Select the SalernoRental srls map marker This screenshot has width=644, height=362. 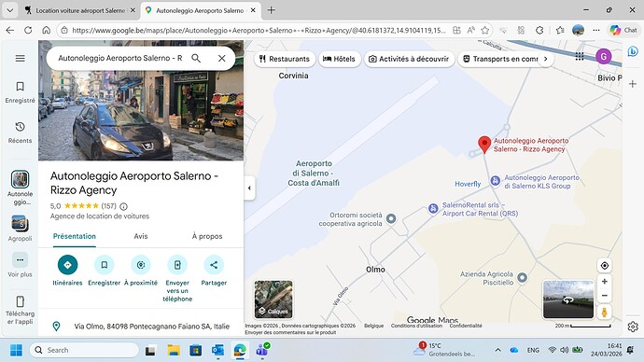pyautogui.click(x=433, y=208)
